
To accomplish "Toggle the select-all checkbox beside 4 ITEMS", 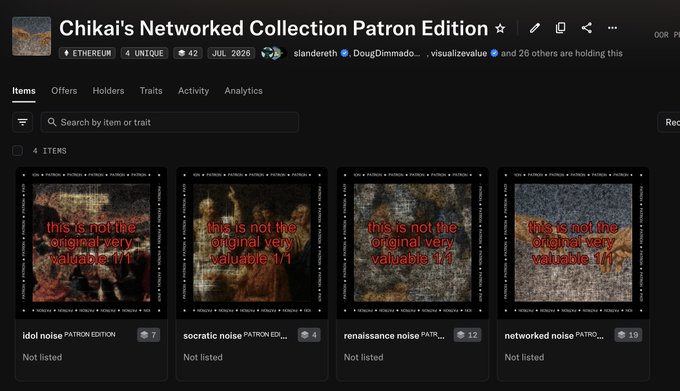I will (17, 151).
